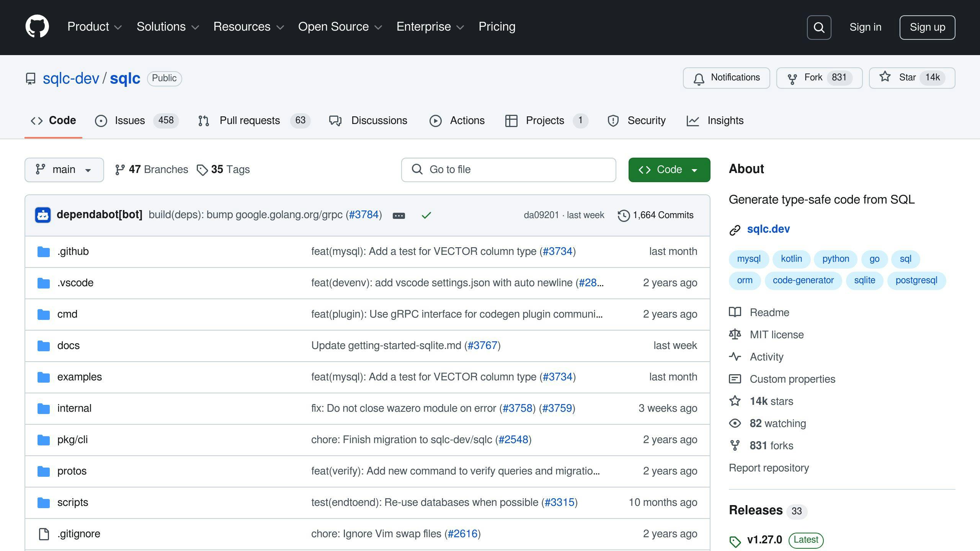Viewport: 980px width, 551px height.
Task: Click the search magnifier icon in header
Action: click(x=819, y=28)
